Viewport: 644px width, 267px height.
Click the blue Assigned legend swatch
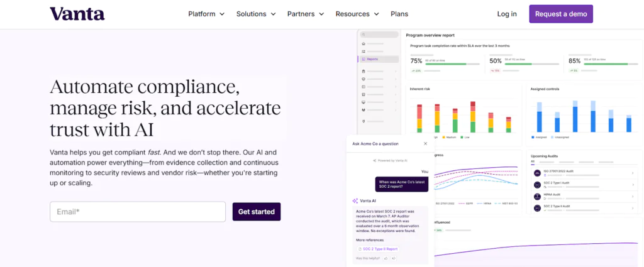533,137
